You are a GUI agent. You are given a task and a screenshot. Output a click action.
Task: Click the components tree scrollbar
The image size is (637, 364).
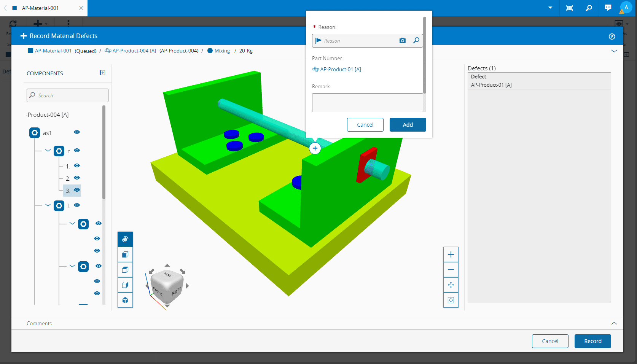[104, 152]
